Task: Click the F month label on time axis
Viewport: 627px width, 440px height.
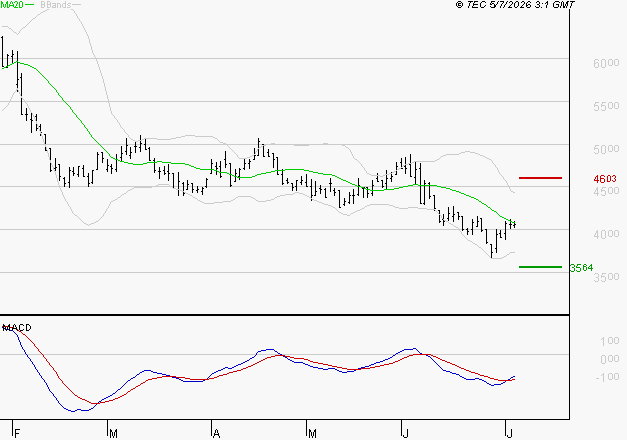Action: tap(17, 434)
